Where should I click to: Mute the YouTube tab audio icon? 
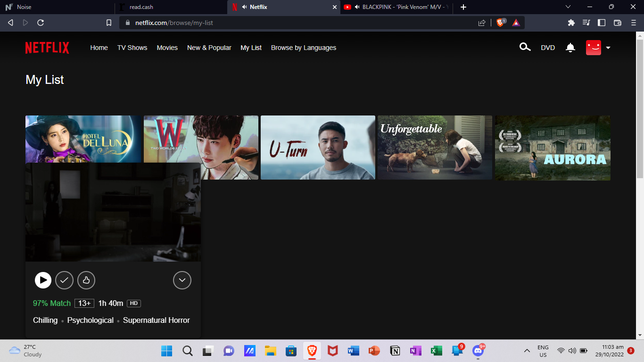357,7
